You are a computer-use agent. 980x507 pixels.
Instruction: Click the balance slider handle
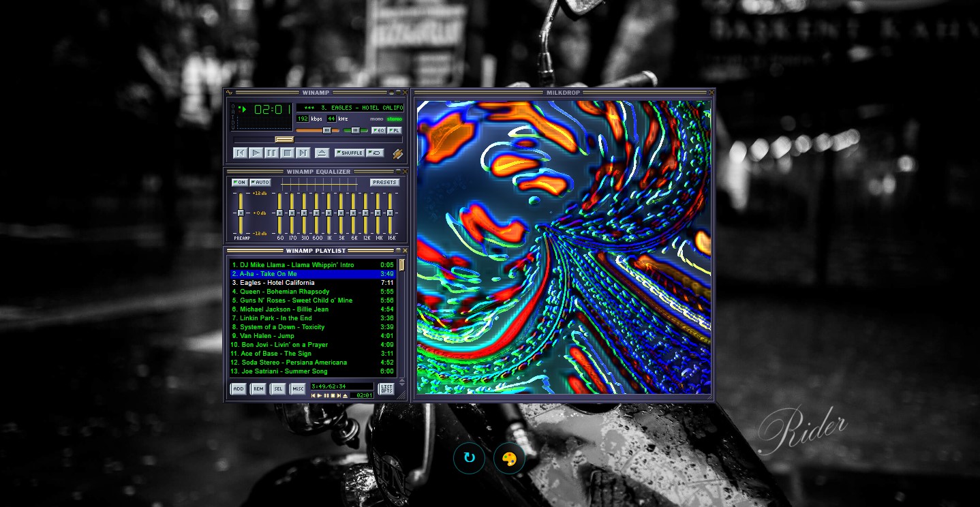[x=356, y=130]
